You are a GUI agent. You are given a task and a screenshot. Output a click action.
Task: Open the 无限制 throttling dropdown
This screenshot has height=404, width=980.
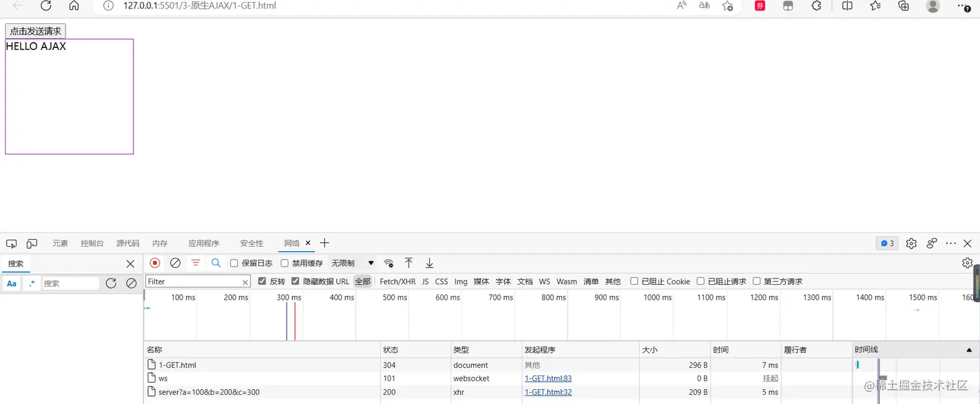pos(353,263)
